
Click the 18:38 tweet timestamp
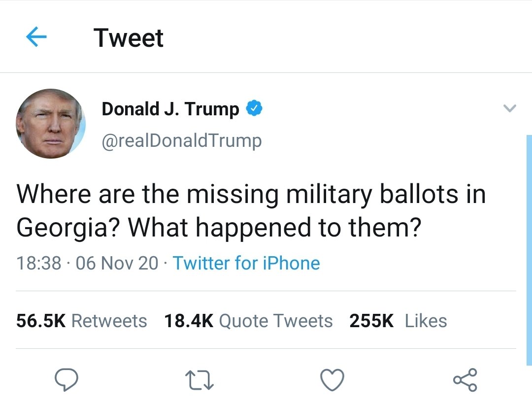(39, 263)
